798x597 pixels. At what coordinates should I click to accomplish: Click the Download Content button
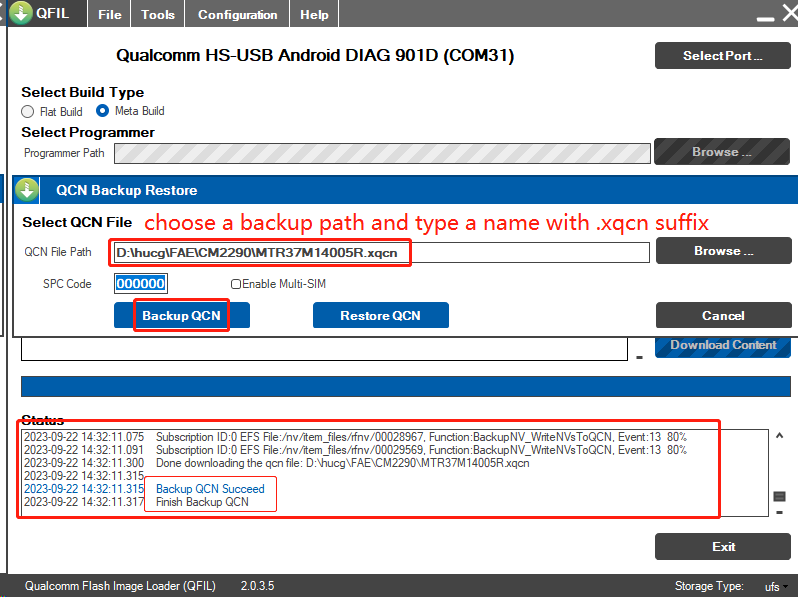(x=723, y=346)
